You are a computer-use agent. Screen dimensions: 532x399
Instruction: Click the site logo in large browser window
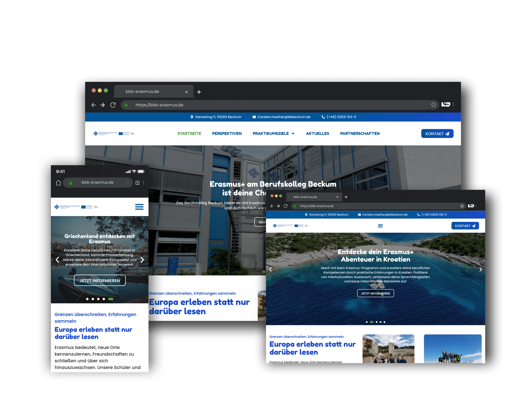tap(114, 133)
